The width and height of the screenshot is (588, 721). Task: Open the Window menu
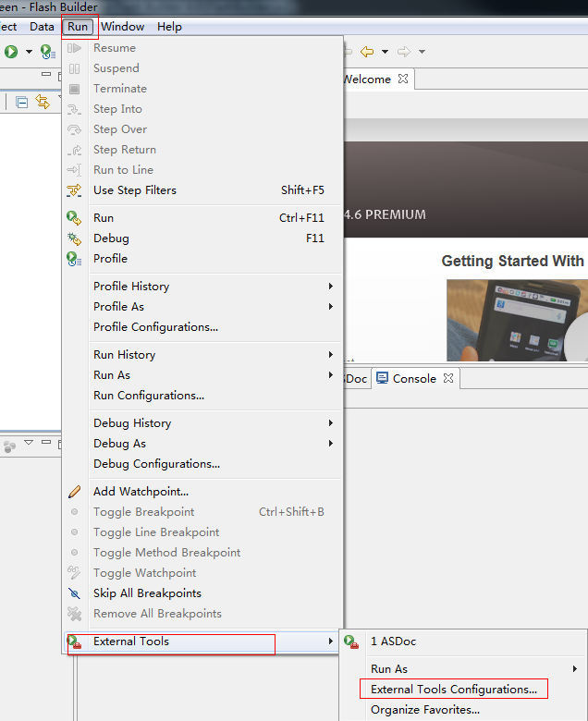[x=122, y=27]
